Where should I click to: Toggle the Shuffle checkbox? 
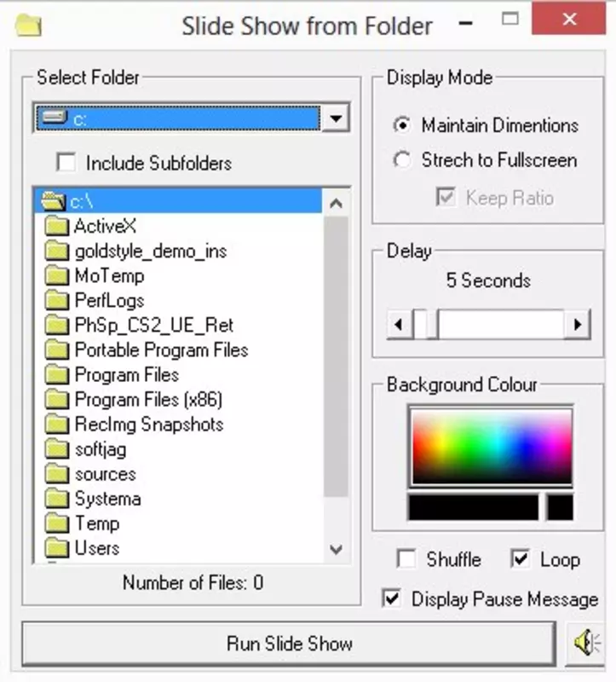[x=406, y=559]
